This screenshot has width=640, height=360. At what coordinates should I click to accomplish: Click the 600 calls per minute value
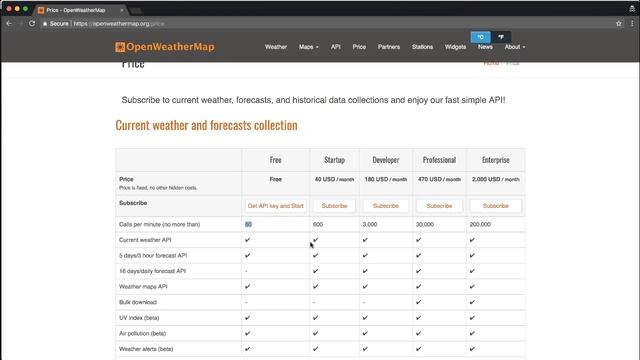point(318,224)
